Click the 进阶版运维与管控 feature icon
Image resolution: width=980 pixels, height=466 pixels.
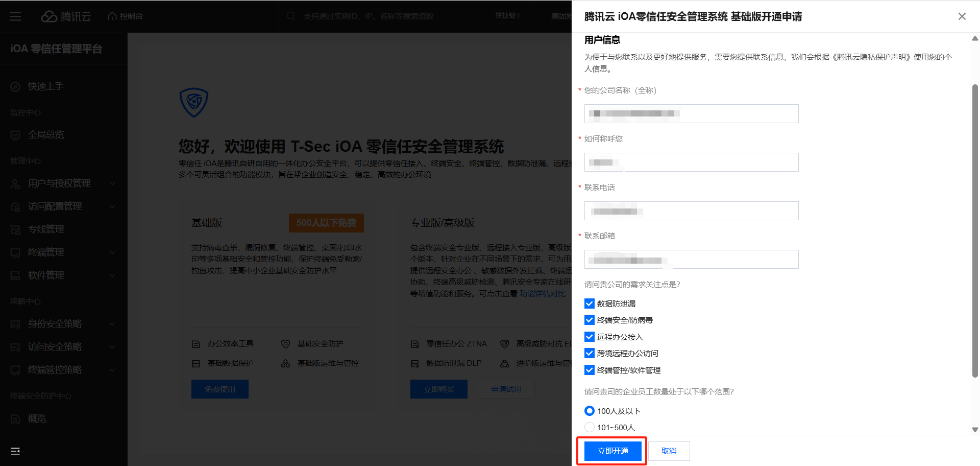click(505, 363)
